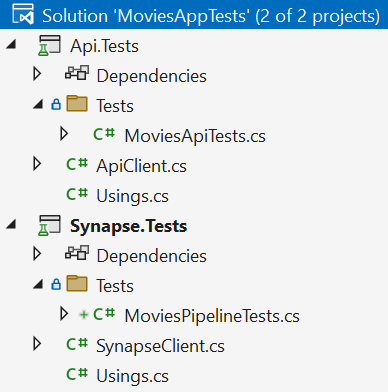Screen dimensions: 388x392
Task: Expand the ApiClient.cs file node
Action: pos(37,164)
